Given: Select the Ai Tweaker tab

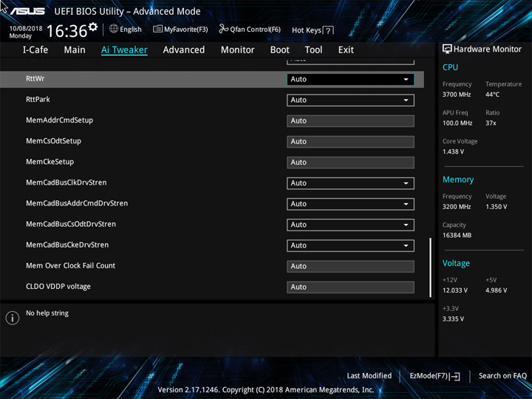Looking at the screenshot, I should (124, 50).
